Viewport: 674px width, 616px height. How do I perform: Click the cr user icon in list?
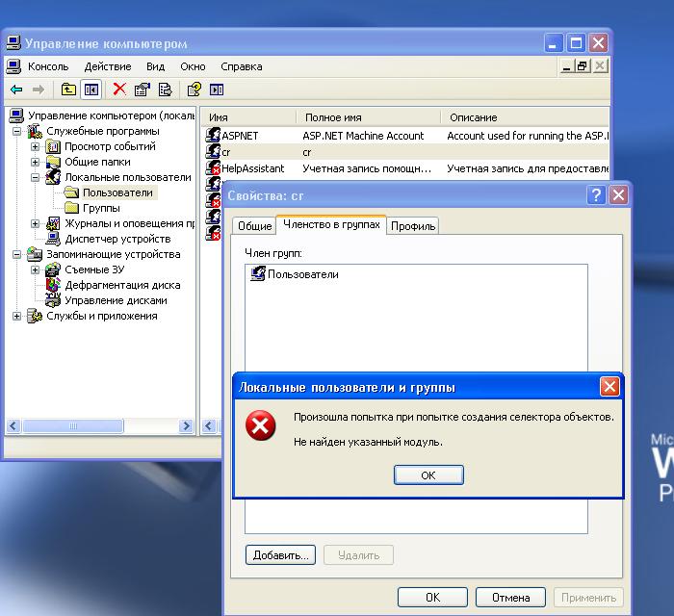[x=213, y=152]
